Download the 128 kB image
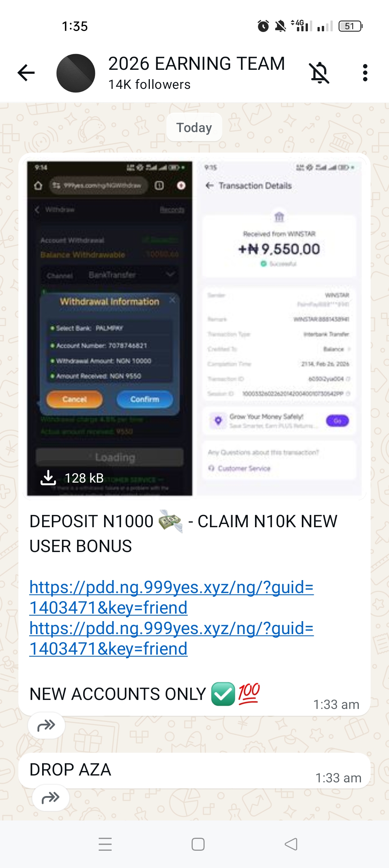 coord(72,478)
